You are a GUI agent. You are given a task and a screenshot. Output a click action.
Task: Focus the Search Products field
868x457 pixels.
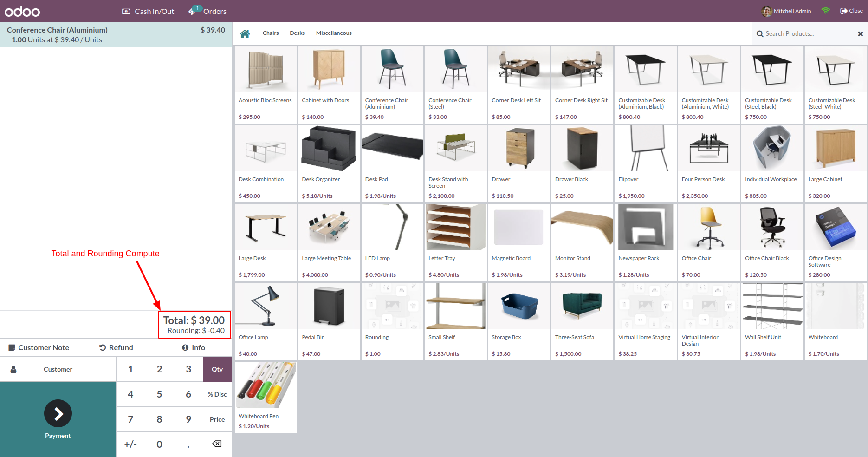click(809, 34)
